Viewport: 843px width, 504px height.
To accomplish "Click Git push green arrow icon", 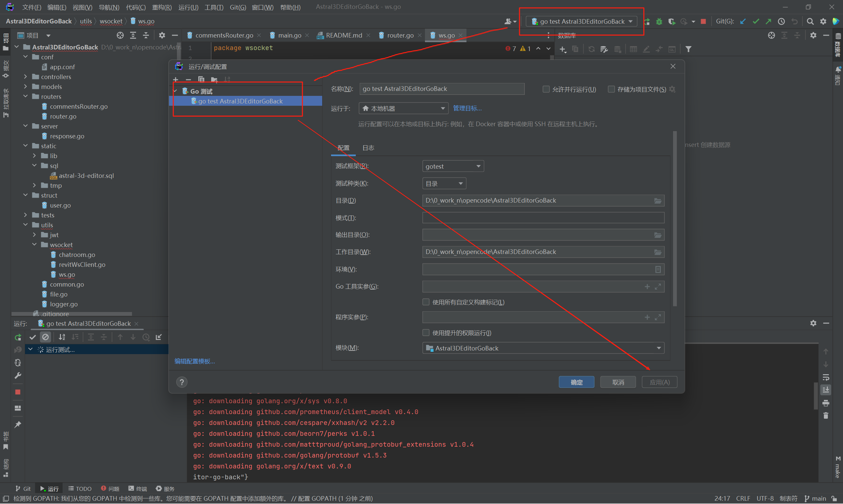I will click(x=768, y=21).
